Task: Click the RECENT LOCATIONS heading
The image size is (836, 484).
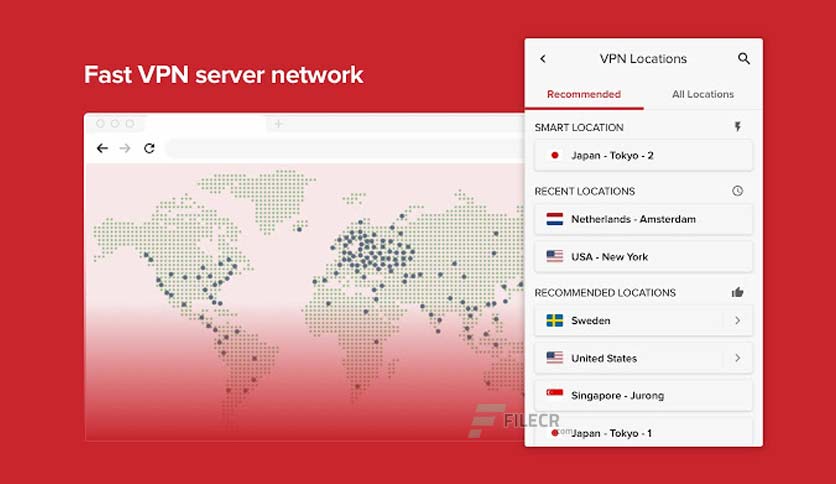Action: (585, 191)
